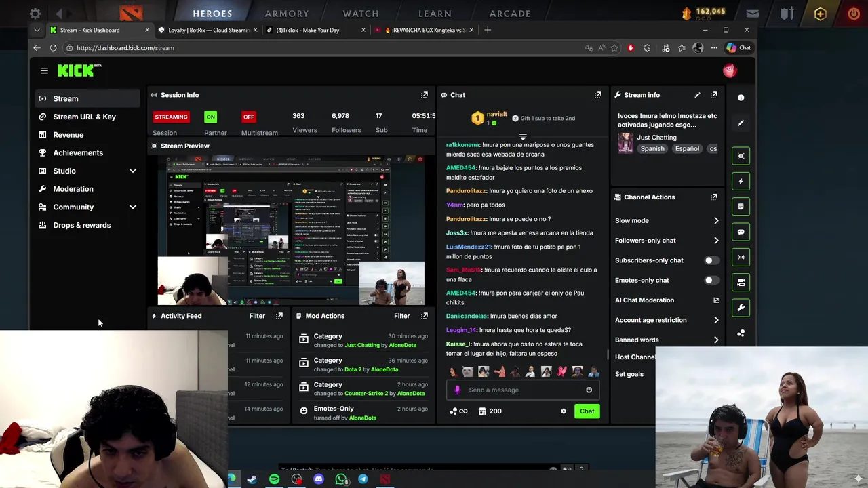
Task: Open Dota 2 HEROES tab
Action: (212, 14)
